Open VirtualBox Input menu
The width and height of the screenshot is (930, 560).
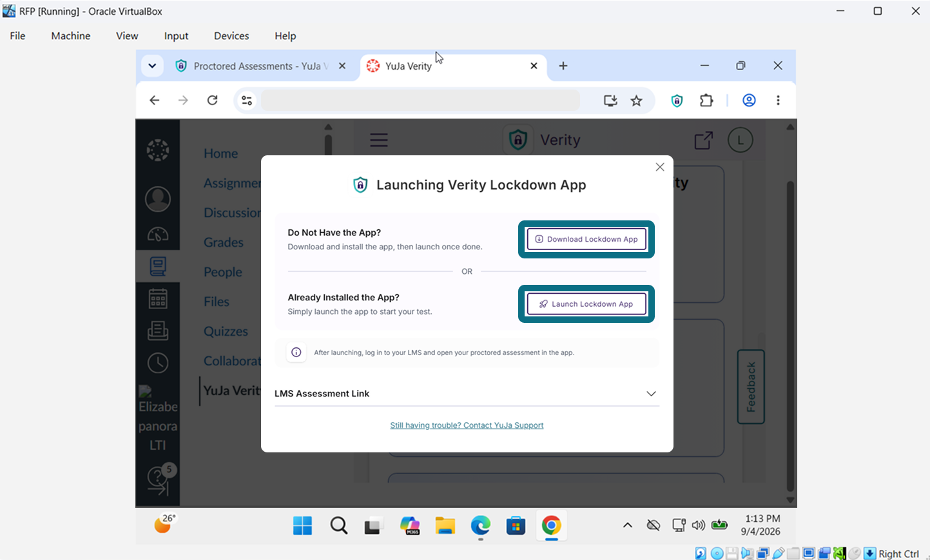point(176,35)
